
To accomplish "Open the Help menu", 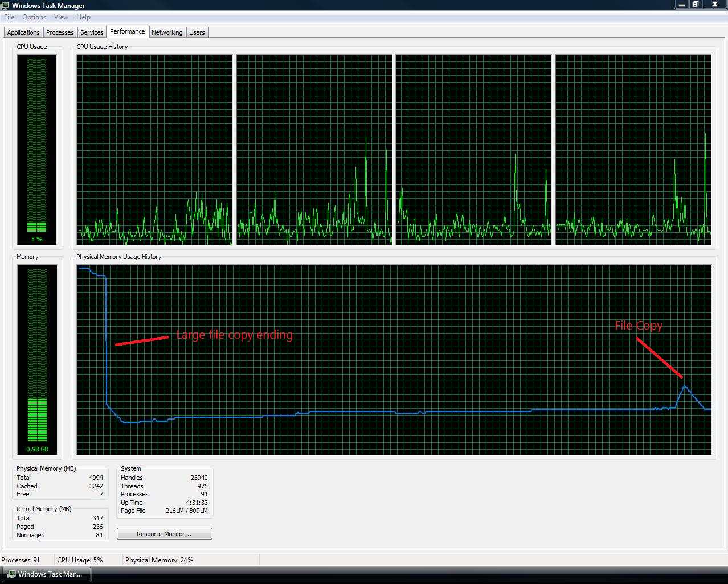I will pyautogui.click(x=83, y=17).
